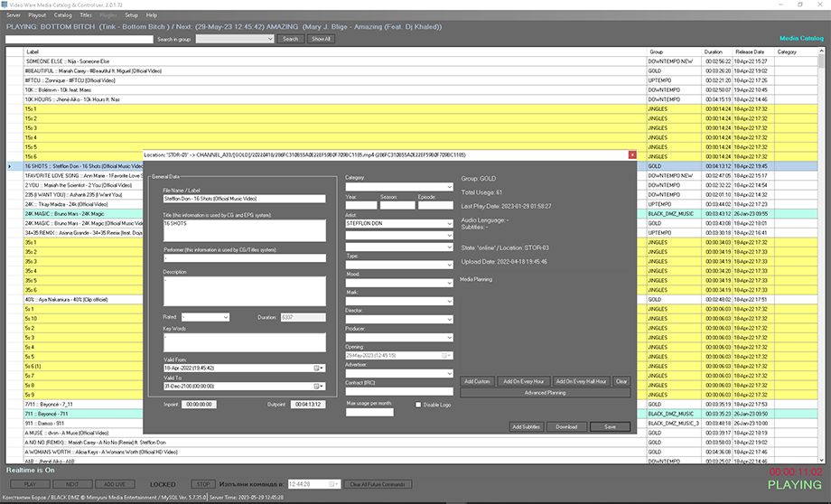Expand the Search in group dropdown
This screenshot has height=504, width=831.
pyautogui.click(x=270, y=39)
